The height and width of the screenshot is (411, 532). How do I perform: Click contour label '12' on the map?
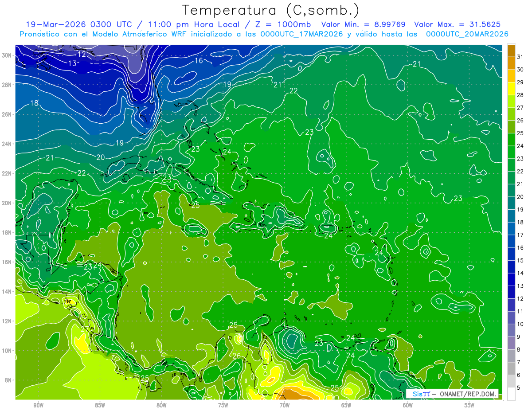click(82, 54)
